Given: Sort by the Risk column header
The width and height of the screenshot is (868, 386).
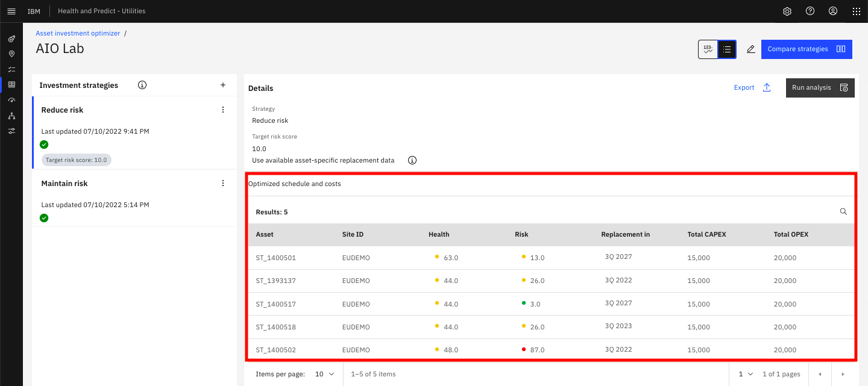Looking at the screenshot, I should click(521, 235).
